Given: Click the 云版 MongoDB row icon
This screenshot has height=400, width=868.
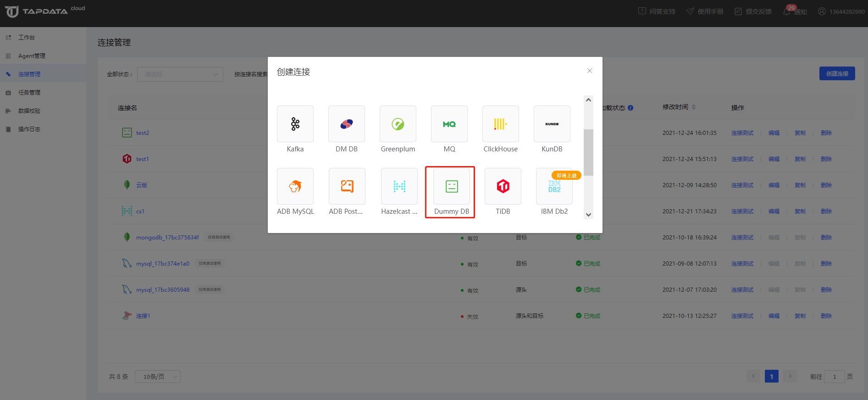Looking at the screenshot, I should 127,185.
